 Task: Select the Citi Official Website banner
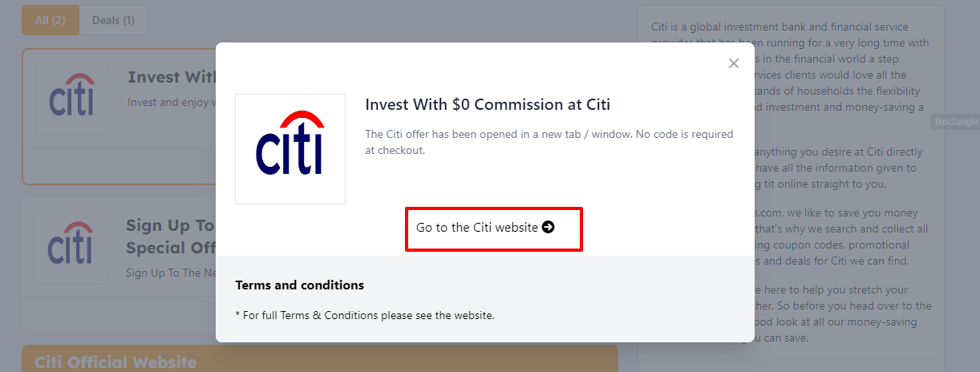115,362
